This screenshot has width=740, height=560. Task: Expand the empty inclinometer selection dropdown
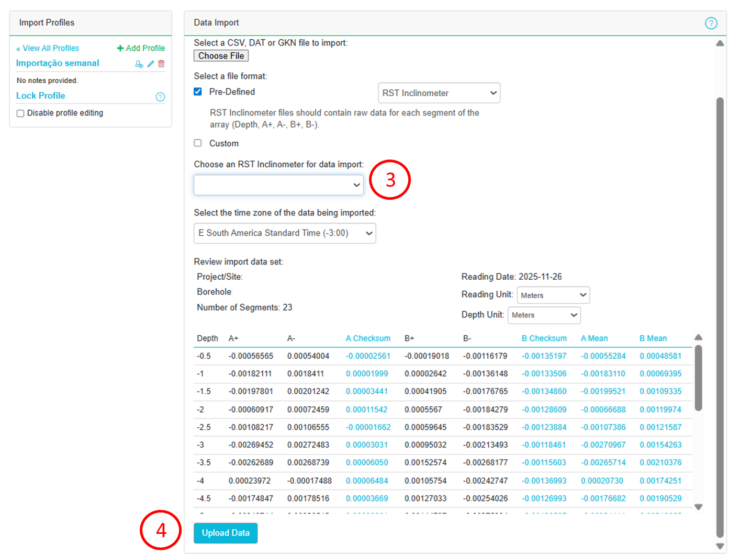(x=278, y=185)
